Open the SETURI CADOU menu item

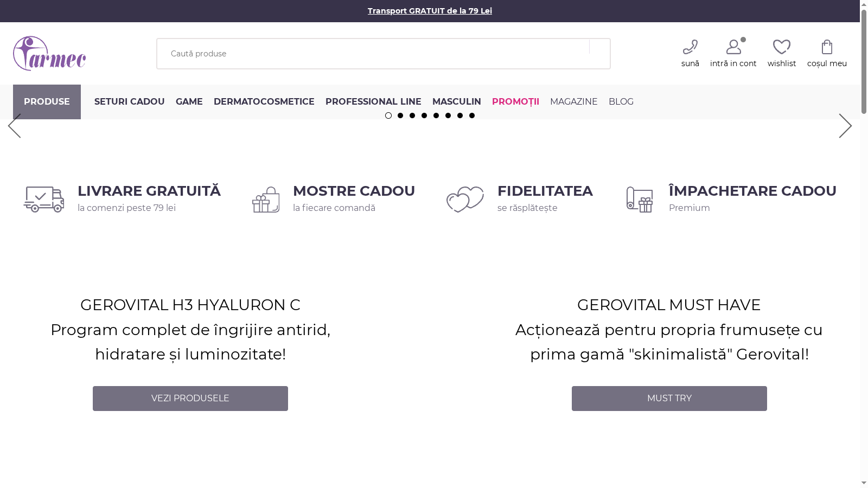[x=129, y=102]
